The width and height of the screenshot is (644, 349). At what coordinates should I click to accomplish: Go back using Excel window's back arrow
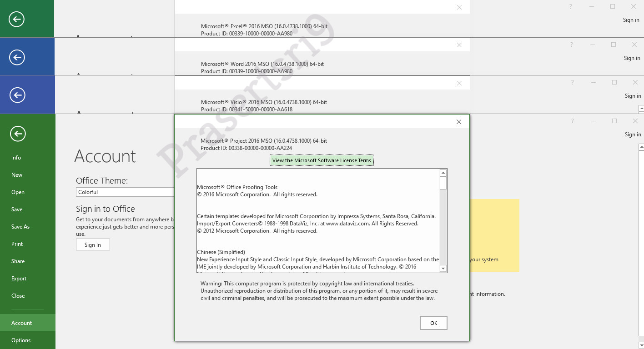click(17, 19)
